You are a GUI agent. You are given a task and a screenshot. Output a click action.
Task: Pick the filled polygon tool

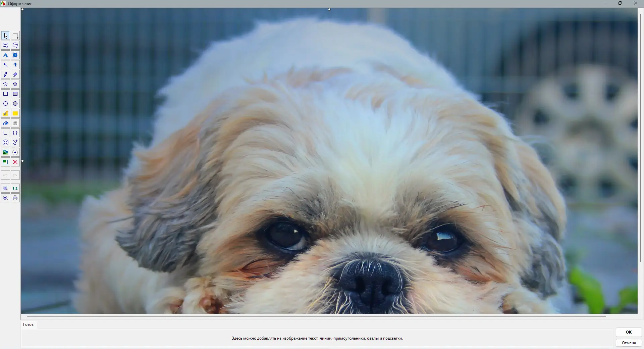(15, 84)
